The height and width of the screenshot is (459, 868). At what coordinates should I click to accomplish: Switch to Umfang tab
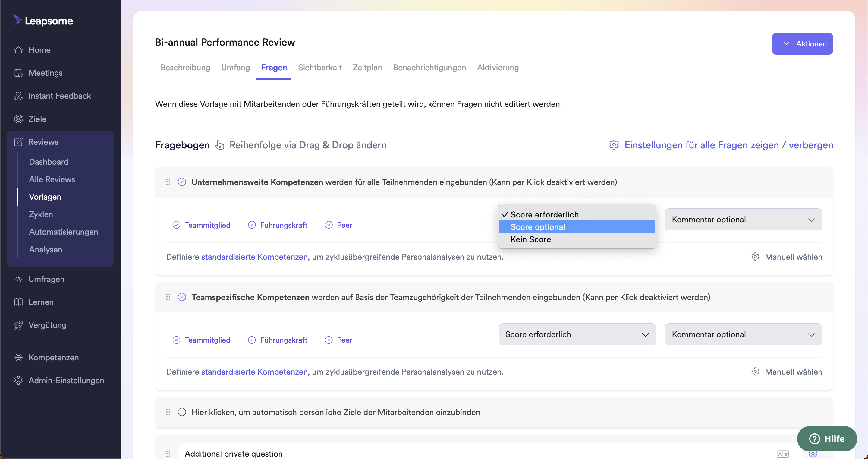[235, 68]
